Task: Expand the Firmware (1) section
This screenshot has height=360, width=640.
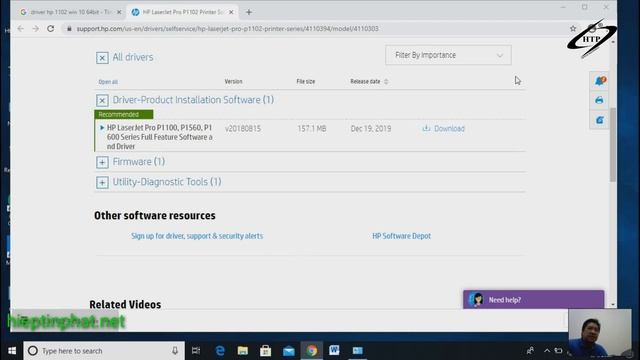Action: 102,162
